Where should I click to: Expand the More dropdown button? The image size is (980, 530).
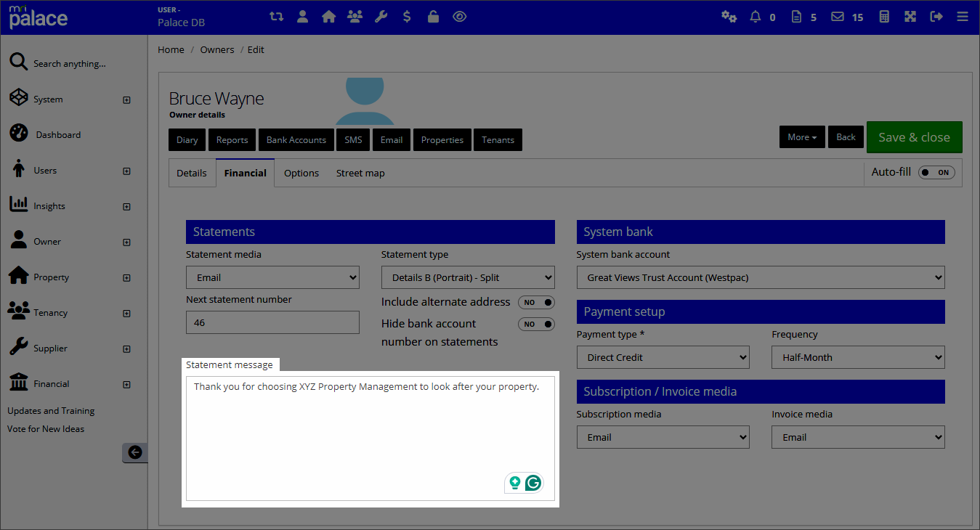coord(801,137)
